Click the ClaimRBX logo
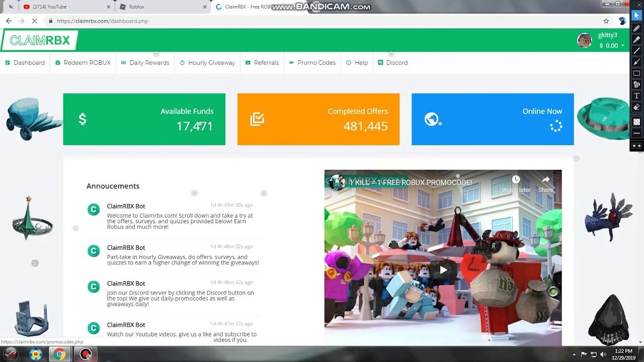 pyautogui.click(x=39, y=40)
